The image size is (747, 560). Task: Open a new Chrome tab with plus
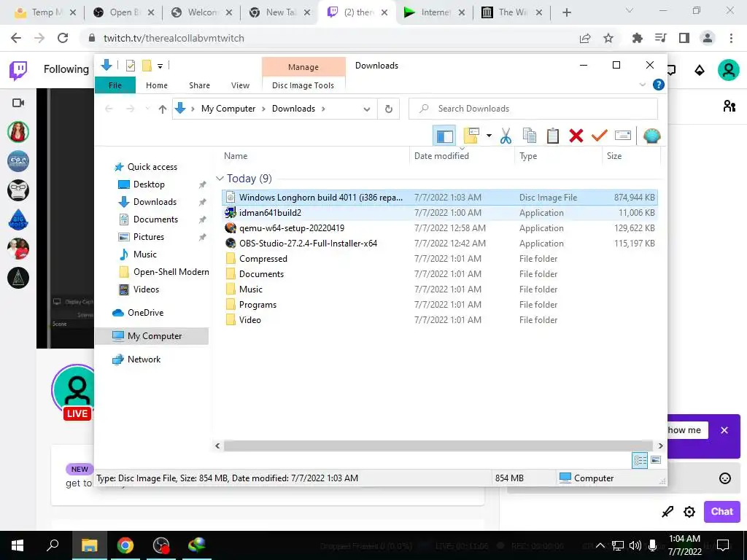point(566,12)
